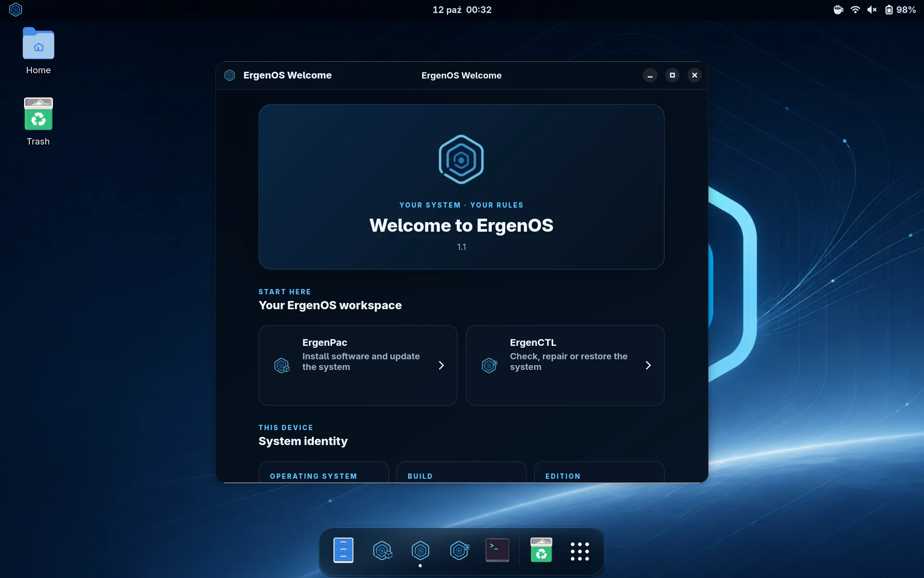Open the Terminal from the dock
Viewport: 924px width, 578px height.
click(497, 550)
